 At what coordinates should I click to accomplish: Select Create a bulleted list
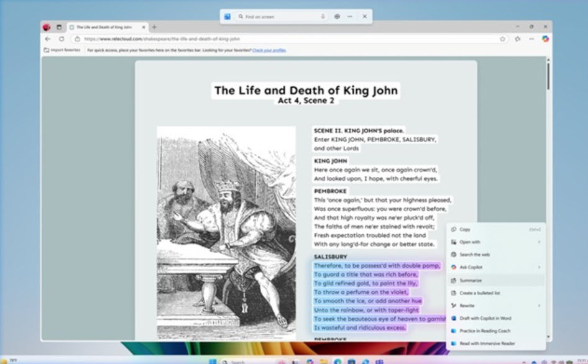(x=496, y=293)
